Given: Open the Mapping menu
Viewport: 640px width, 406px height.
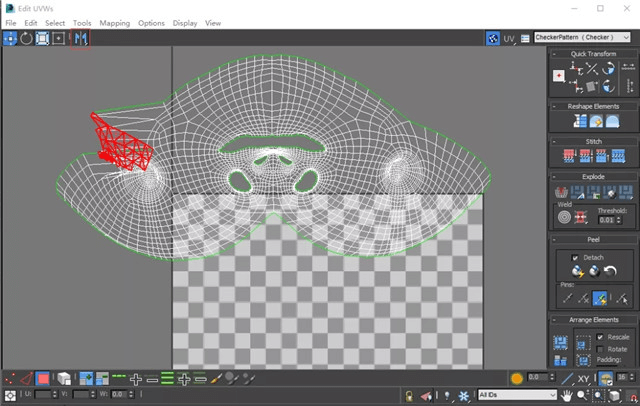Looking at the screenshot, I should pyautogui.click(x=115, y=22).
